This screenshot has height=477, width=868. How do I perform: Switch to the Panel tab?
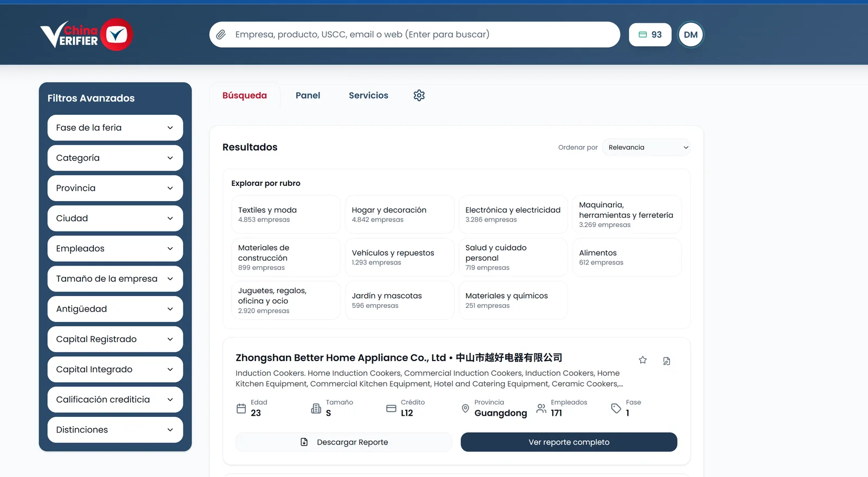coord(308,95)
